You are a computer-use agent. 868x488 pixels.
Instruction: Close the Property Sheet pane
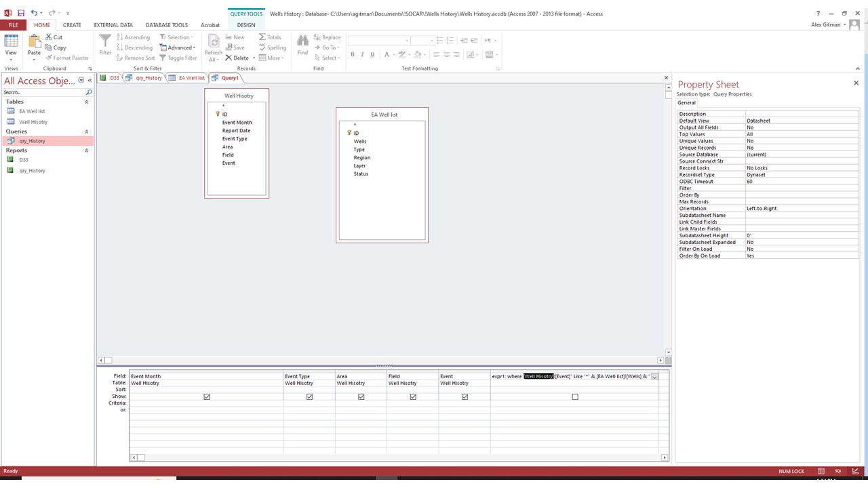click(856, 83)
